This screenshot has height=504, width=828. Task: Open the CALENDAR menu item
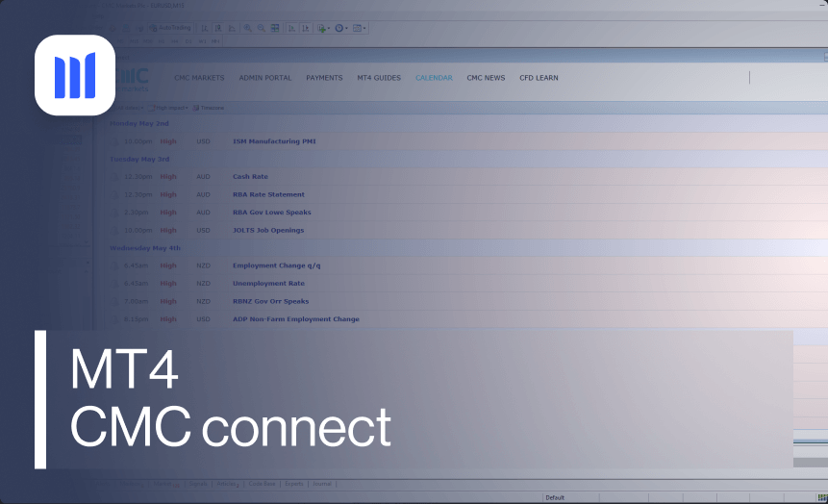click(x=434, y=78)
